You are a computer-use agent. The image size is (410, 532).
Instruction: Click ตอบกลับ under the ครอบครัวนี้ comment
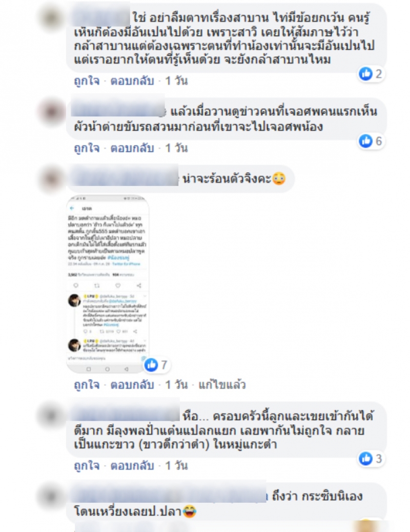pyautogui.click(x=132, y=465)
